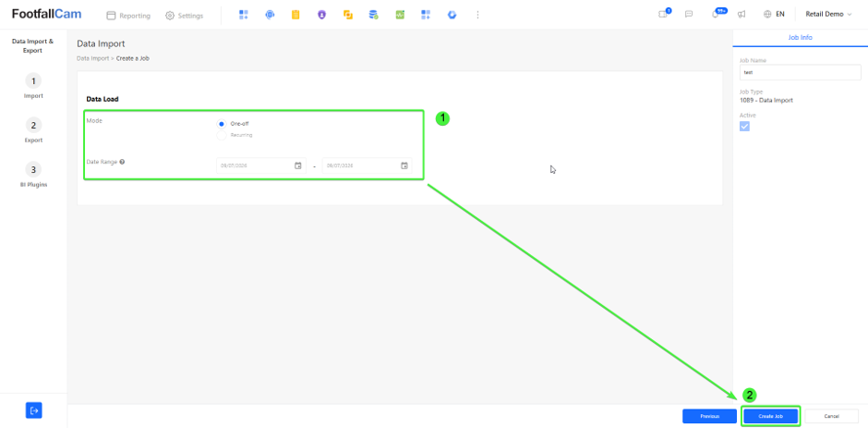The width and height of the screenshot is (868, 428).
Task: Open the chat message icon
Action: (x=689, y=15)
